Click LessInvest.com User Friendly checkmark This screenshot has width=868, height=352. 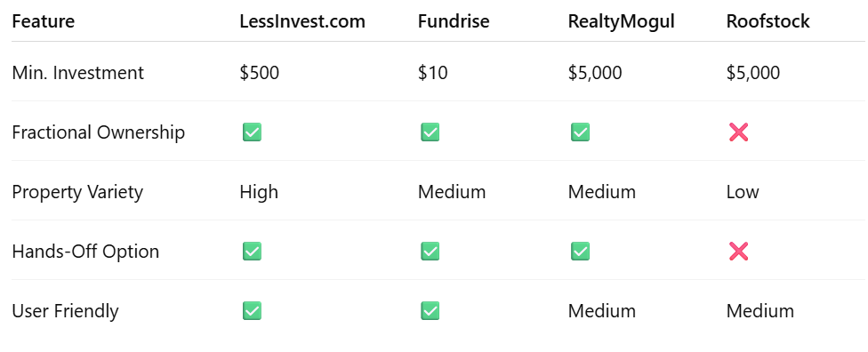pyautogui.click(x=252, y=311)
